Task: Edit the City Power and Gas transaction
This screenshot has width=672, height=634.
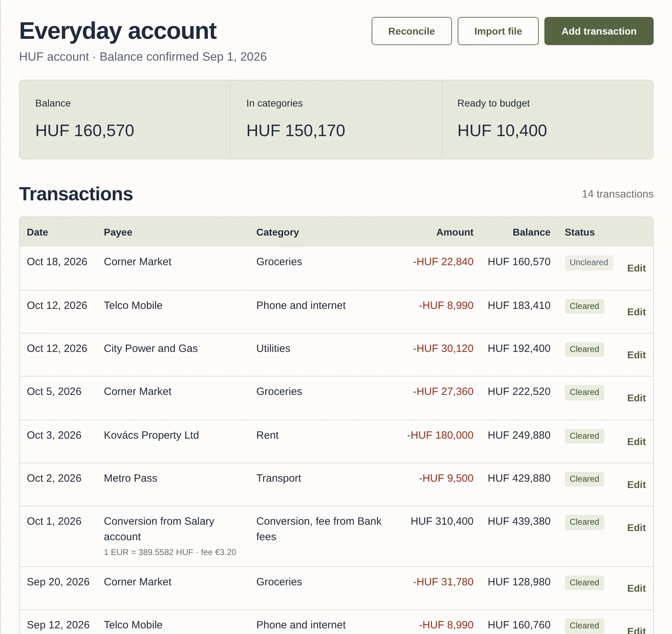Action: 636,355
